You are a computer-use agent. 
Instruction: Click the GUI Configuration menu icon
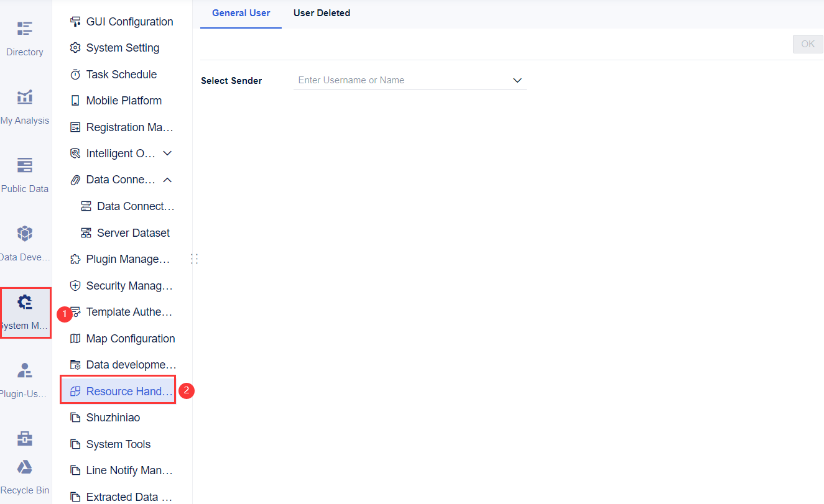point(75,21)
